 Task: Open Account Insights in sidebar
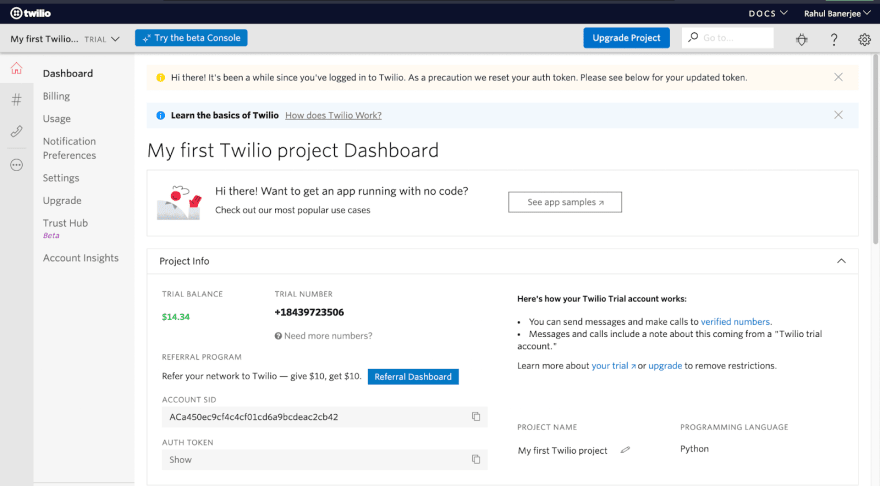(x=80, y=258)
